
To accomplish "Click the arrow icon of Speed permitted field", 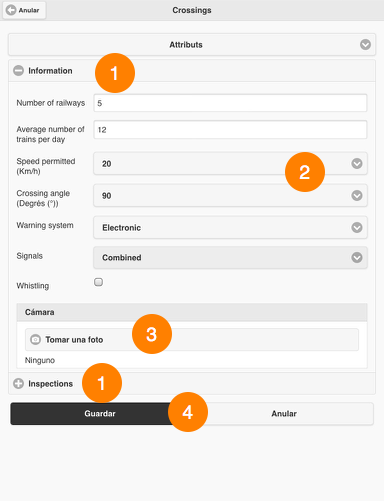I will (x=357, y=163).
